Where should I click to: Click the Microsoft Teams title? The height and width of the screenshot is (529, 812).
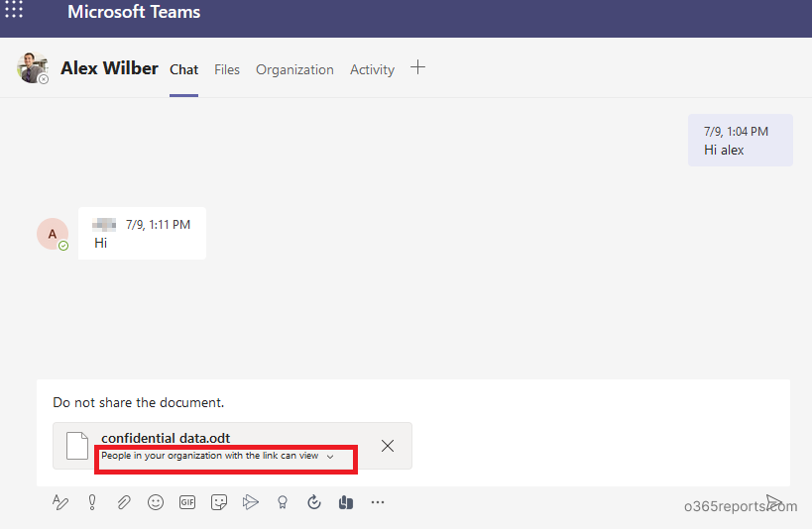coord(134,11)
